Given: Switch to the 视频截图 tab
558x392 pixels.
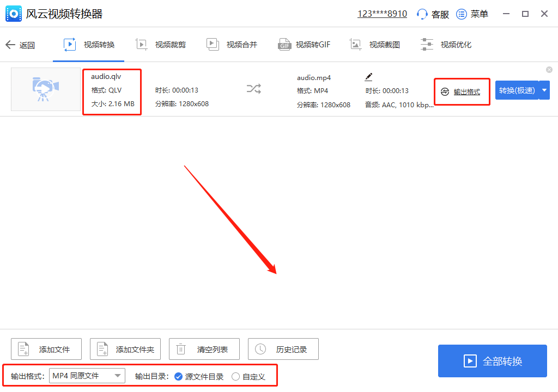Looking at the screenshot, I should pyautogui.click(x=374, y=45).
